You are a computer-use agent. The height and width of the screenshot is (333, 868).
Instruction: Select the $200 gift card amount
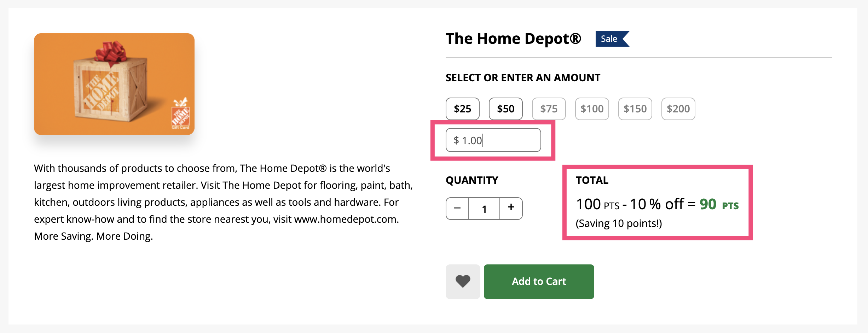678,109
